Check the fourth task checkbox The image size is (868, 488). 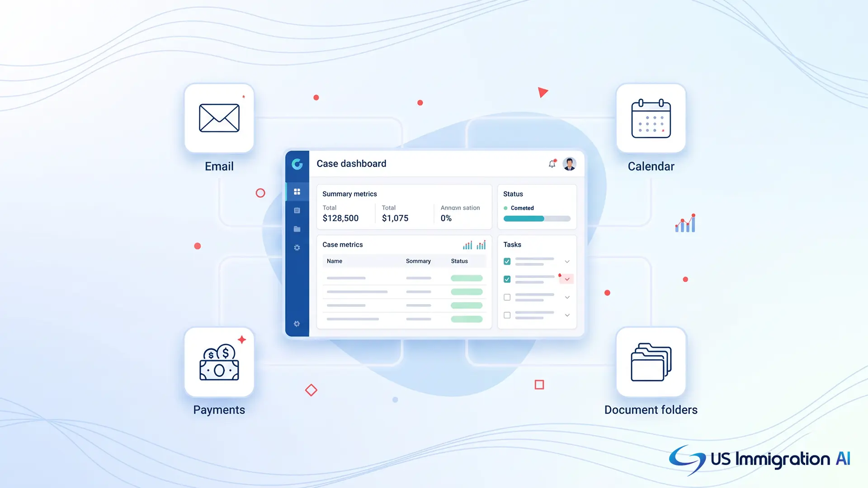pyautogui.click(x=507, y=315)
